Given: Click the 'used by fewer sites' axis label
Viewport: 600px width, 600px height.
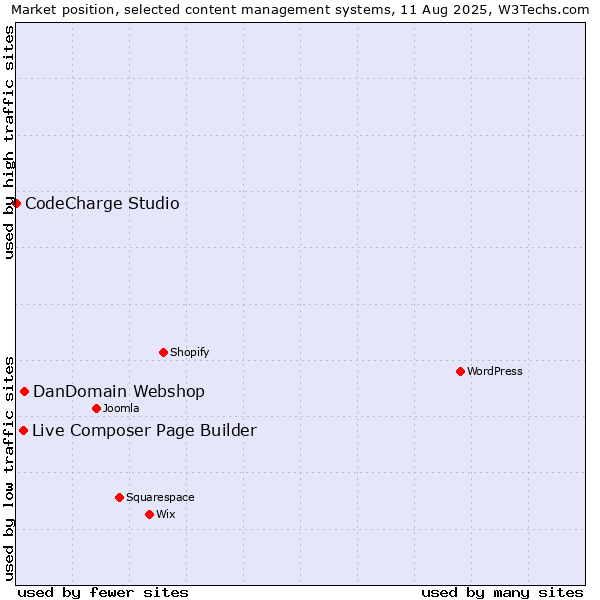Looking at the screenshot, I should 103,593.
